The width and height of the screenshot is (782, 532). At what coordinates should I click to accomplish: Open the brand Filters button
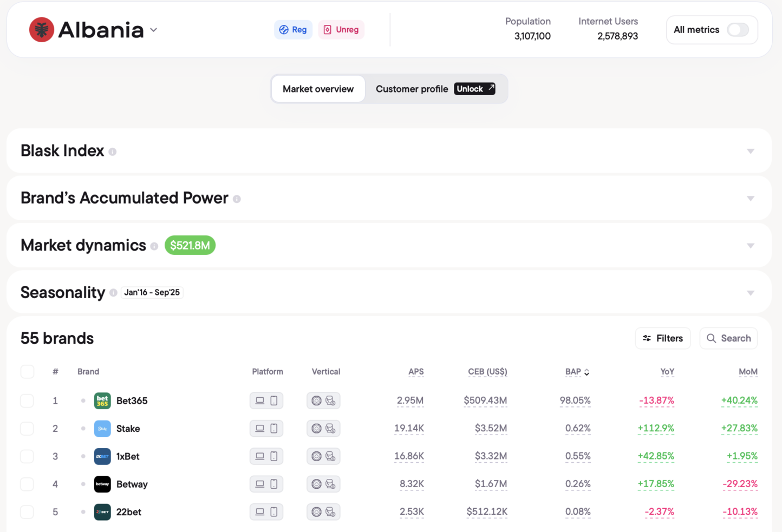[663, 338]
